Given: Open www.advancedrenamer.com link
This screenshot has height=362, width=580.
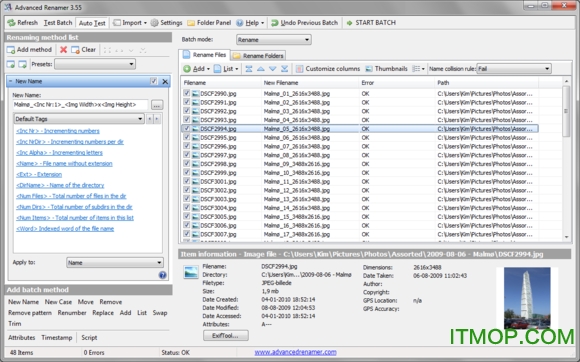Looking at the screenshot, I should 296,352.
